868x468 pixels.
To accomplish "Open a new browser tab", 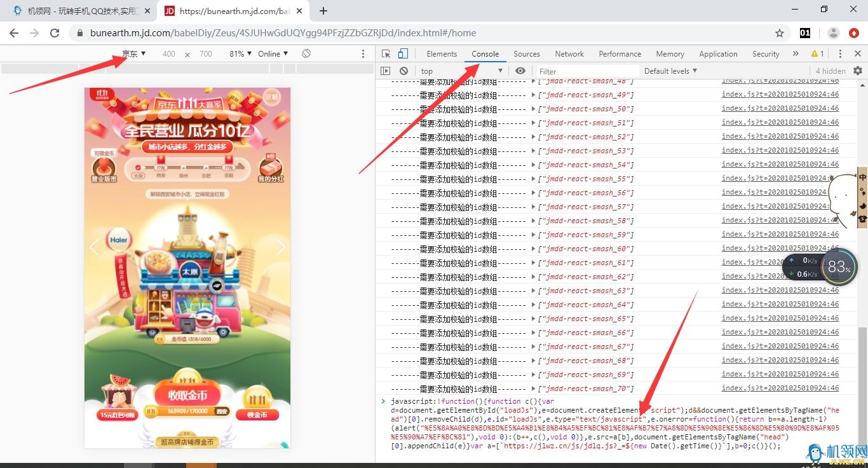I will (323, 11).
